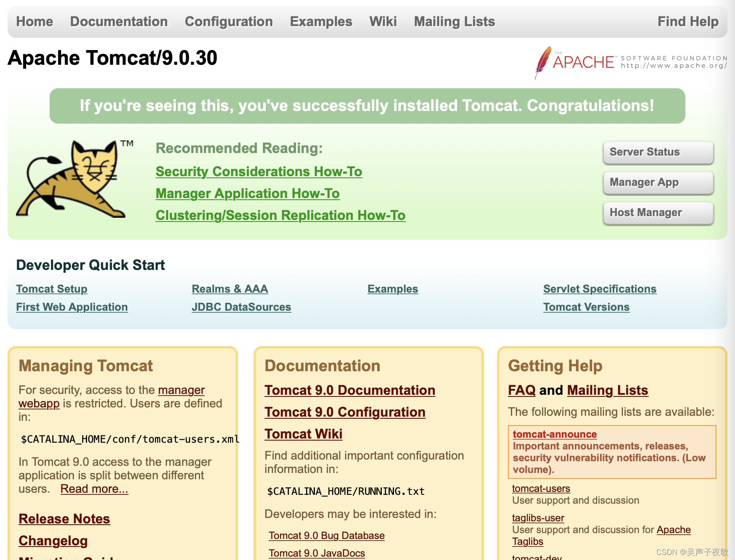The height and width of the screenshot is (560, 735).
Task: Click Find Help in the navigation bar
Action: [688, 21]
